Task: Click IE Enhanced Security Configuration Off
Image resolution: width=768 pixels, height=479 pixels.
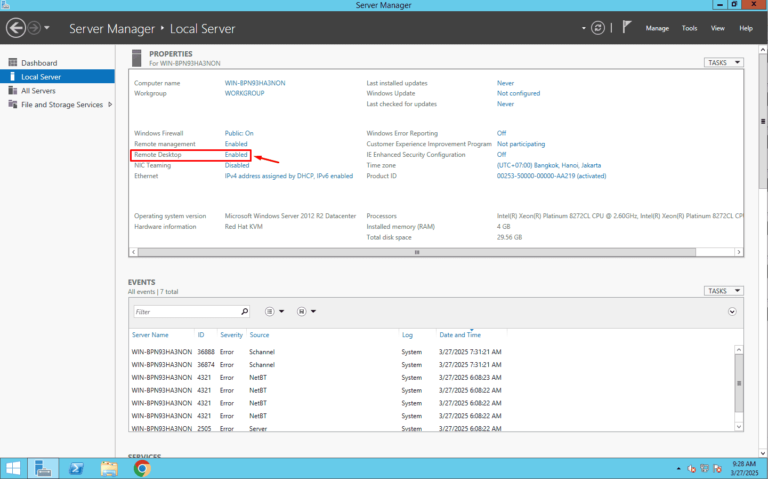Action: click(501, 155)
